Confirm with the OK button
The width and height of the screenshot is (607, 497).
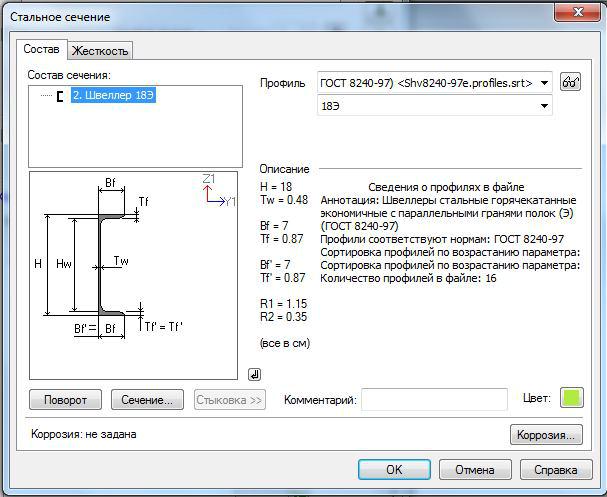click(394, 469)
